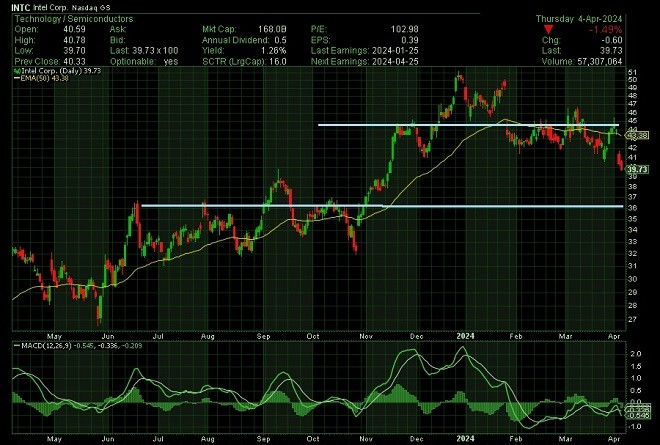Click the Apr label under MACD panel
The width and height of the screenshot is (660, 445).
[x=615, y=439]
